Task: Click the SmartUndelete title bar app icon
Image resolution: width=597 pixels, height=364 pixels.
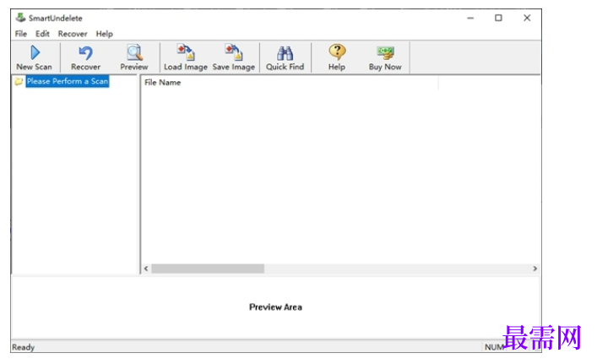Action: (x=20, y=18)
